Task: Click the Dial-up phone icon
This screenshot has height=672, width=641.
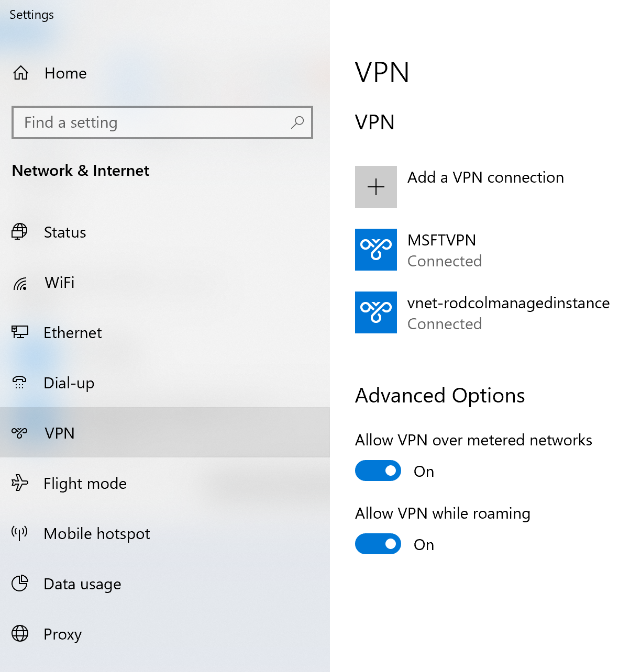Action: point(20,382)
